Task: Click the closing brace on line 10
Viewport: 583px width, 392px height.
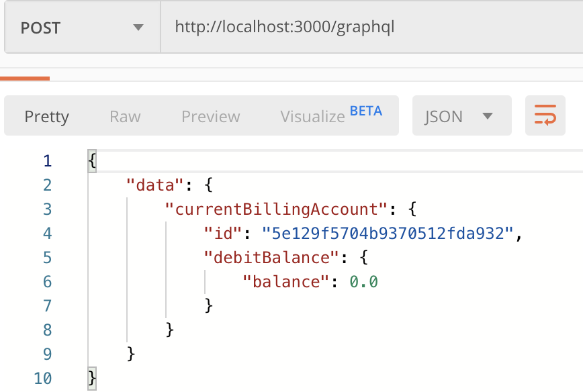Action: coord(91,378)
